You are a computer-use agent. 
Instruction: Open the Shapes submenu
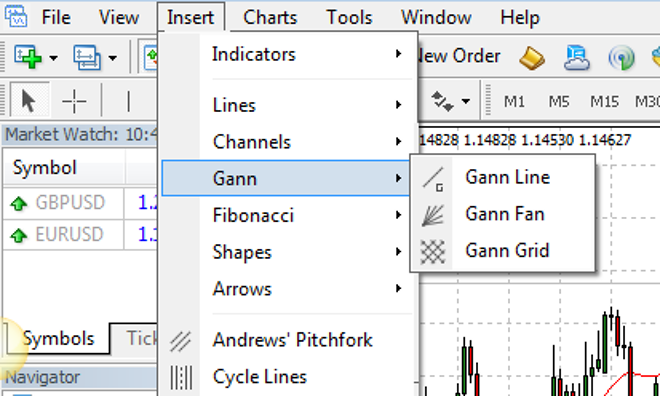288,252
